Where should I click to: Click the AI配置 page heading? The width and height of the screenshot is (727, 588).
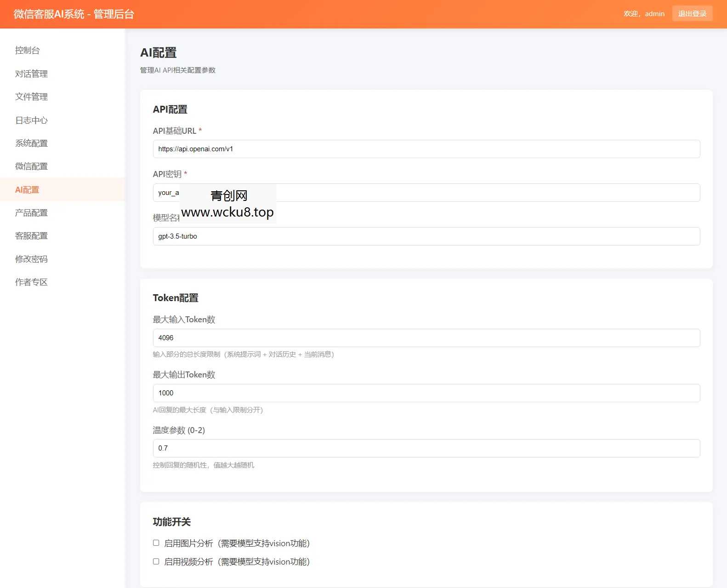tap(159, 53)
